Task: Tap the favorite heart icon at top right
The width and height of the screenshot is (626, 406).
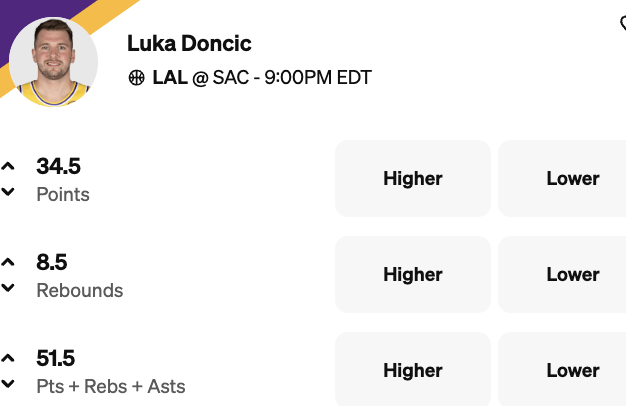Action: tap(622, 23)
